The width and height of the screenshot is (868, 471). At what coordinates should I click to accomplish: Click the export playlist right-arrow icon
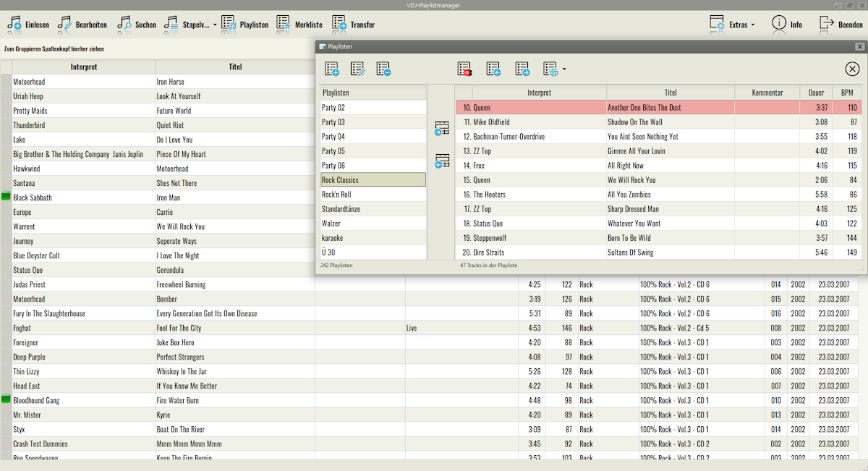(x=522, y=69)
